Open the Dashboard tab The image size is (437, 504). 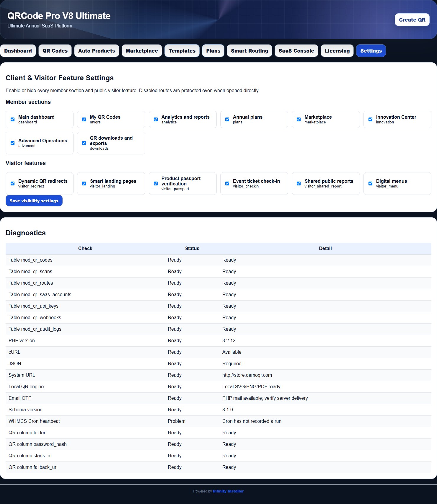pos(18,51)
